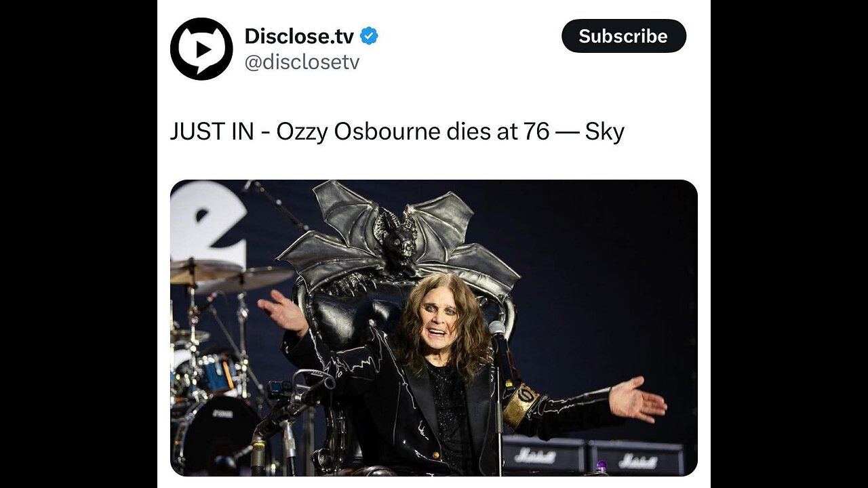The height and width of the screenshot is (488, 868).
Task: Click the word Sky in the tweet
Action: tap(604, 131)
